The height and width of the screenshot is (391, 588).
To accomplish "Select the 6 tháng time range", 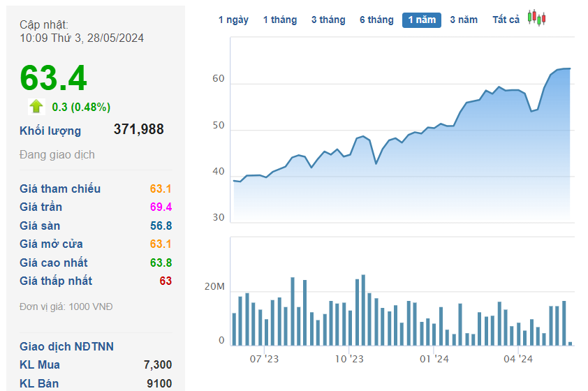I will point(376,20).
